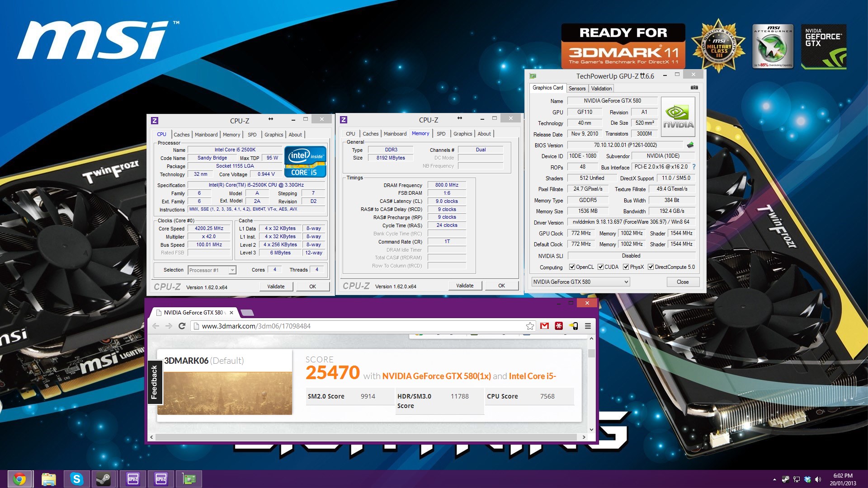Screen dimensions: 868x488
Task: Click the Feedback side button on 3DMark page
Action: (154, 382)
